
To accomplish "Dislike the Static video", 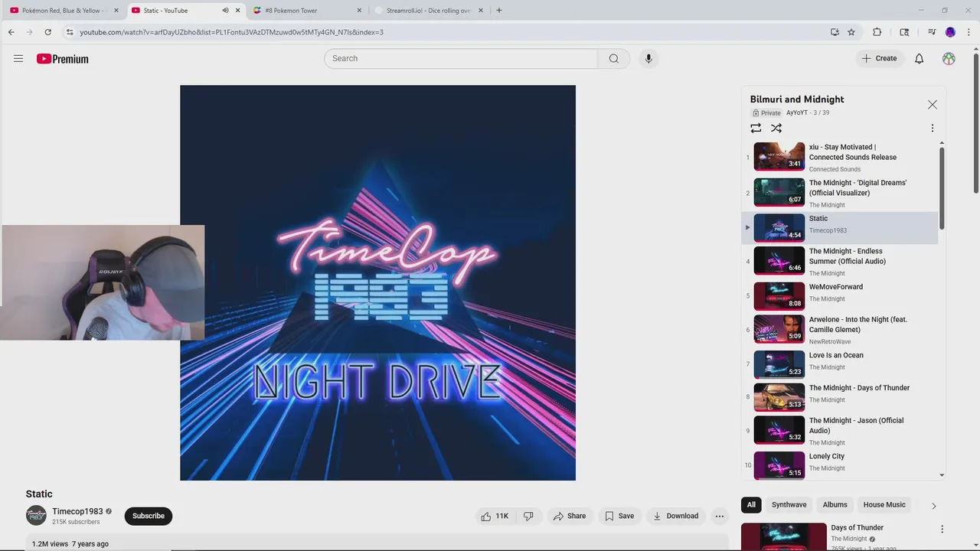I will [528, 516].
